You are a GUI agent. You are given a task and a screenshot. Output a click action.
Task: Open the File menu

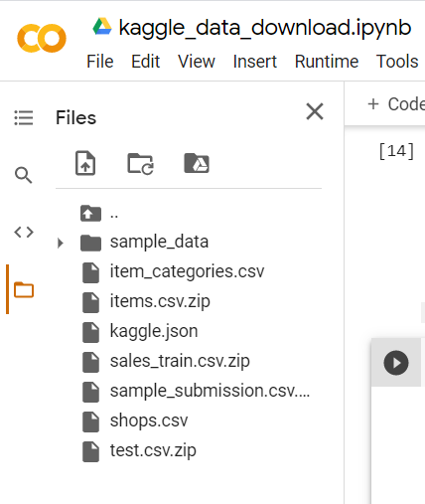100,62
